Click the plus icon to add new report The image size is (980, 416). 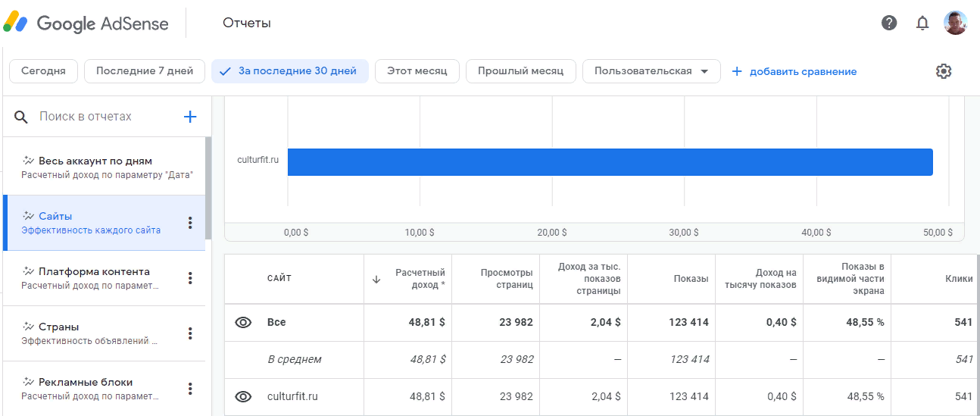190,117
